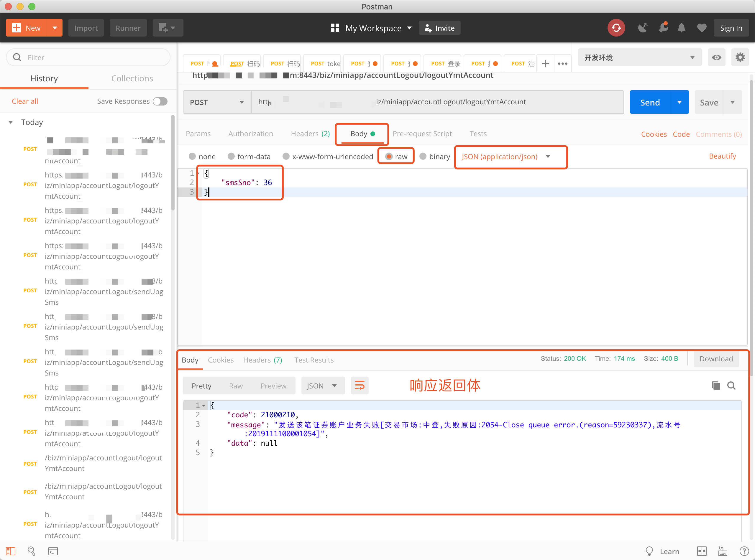Open a new request tab with plus icon
The width and height of the screenshot is (755, 560).
(x=545, y=63)
